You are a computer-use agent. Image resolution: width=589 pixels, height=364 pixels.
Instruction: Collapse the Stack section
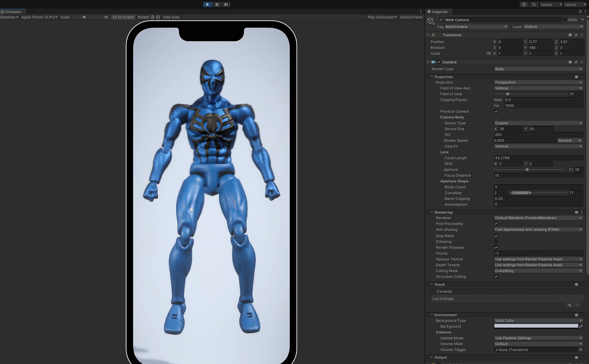pyautogui.click(x=432, y=284)
